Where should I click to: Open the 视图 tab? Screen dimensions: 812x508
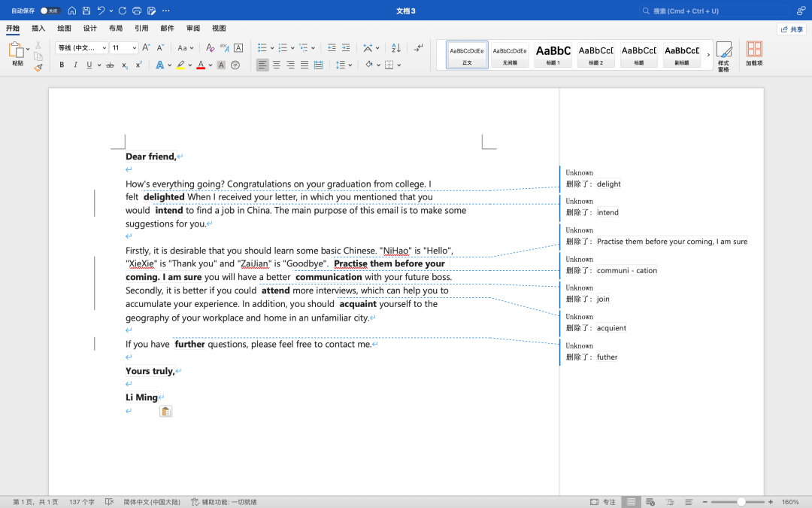click(219, 29)
